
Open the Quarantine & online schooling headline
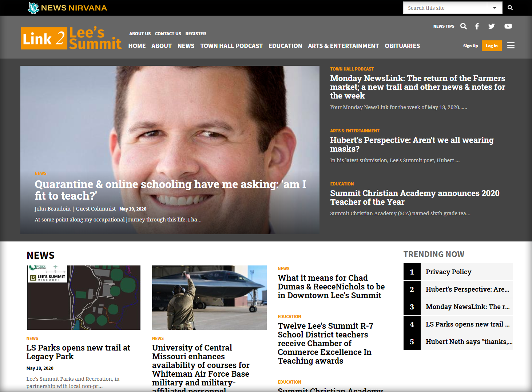pos(170,190)
